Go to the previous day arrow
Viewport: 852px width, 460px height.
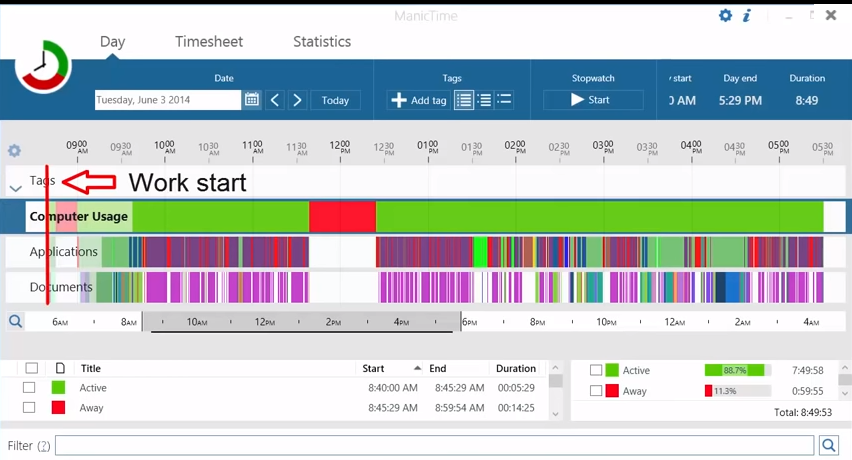pos(275,100)
